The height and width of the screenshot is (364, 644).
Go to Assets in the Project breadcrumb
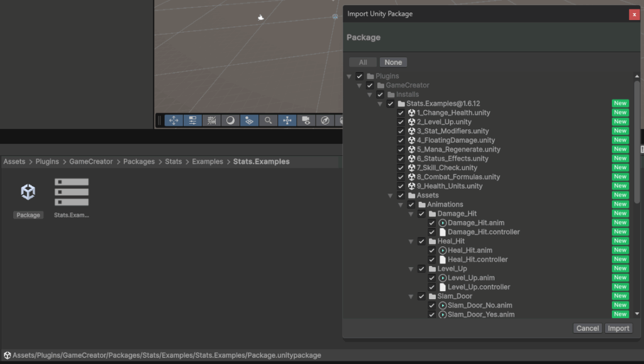14,162
